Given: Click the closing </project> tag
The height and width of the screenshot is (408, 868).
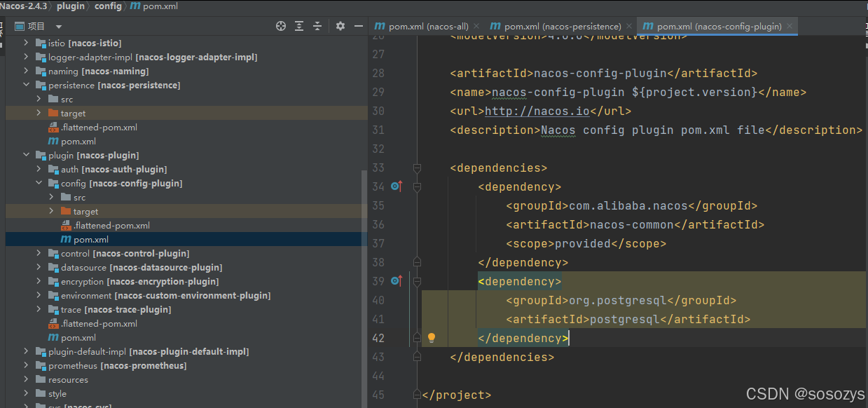Looking at the screenshot, I should click(x=457, y=395).
